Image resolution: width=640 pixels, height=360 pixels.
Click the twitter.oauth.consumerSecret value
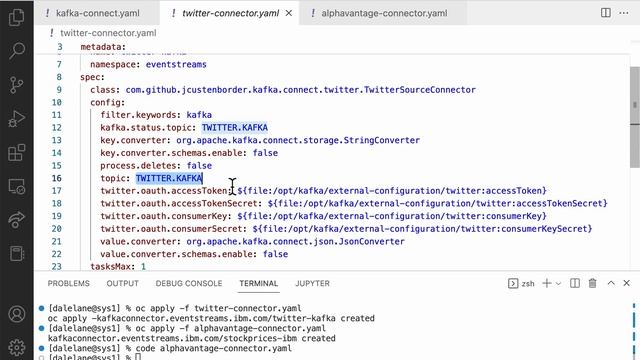coord(422,229)
